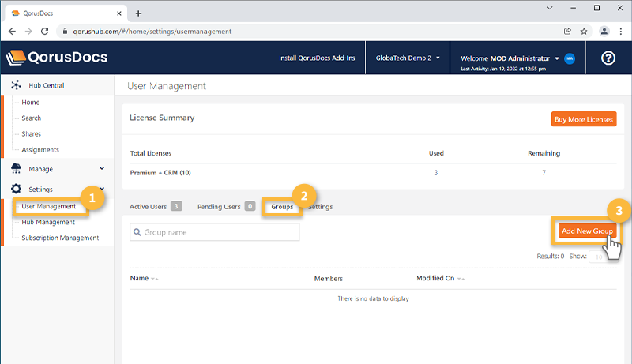The image size is (632, 364).
Task: Open Hub Management in the sidebar
Action: [x=48, y=222]
